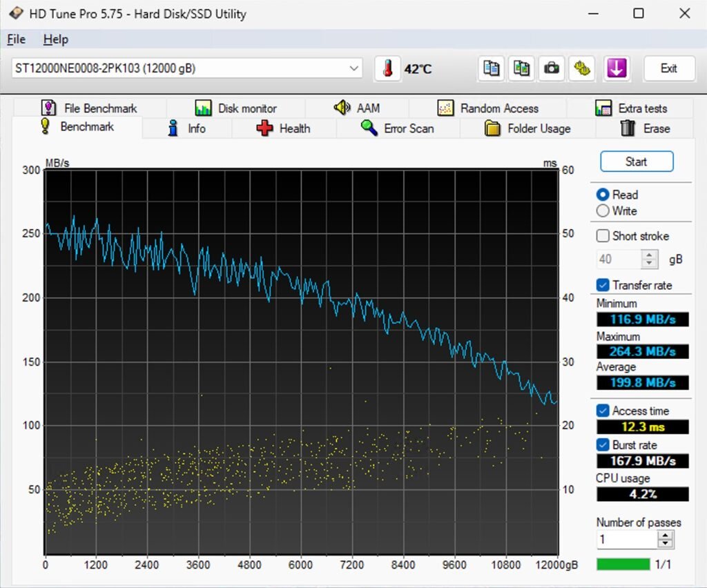The image size is (707, 588).
Task: Decrease short stroke gB value stepper
Action: pyautogui.click(x=649, y=264)
